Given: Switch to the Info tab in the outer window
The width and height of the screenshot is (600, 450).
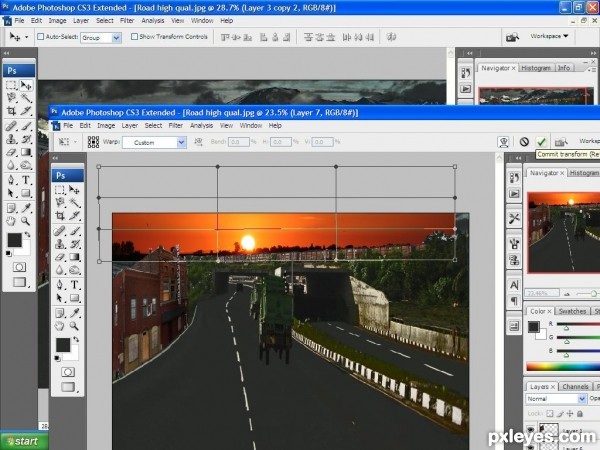Looking at the screenshot, I should pyautogui.click(x=564, y=68).
